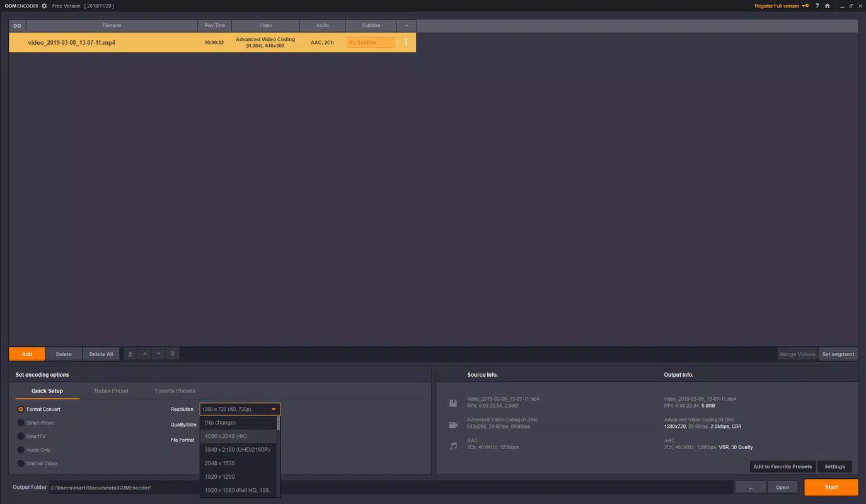Screen dimensions: 866x504
Task: Select SmartTV radio option
Action: (x=21, y=436)
